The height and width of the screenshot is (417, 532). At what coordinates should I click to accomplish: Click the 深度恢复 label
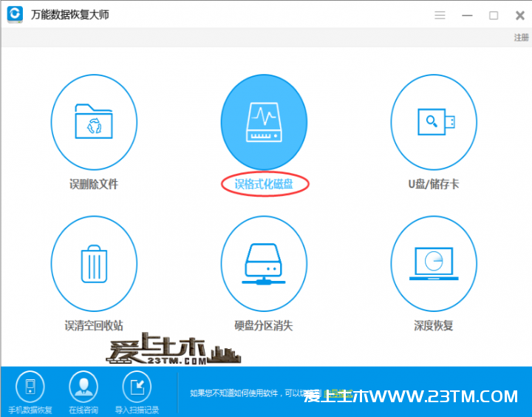pyautogui.click(x=433, y=325)
